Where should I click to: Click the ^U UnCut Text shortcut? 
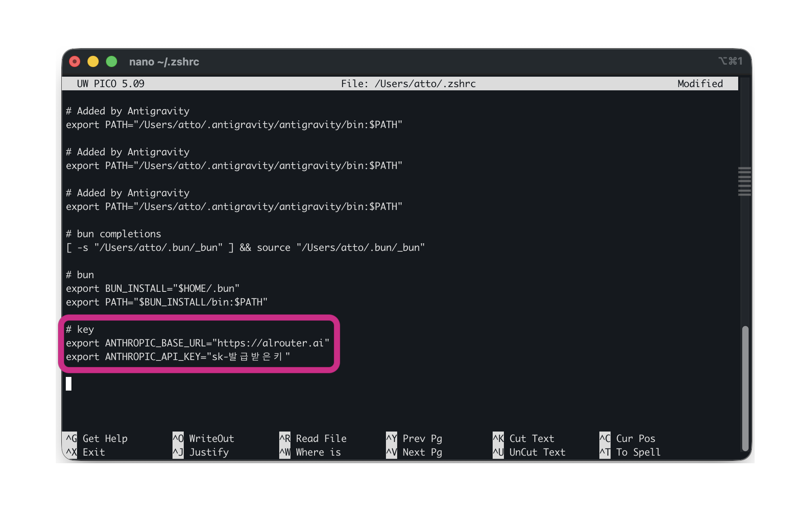tap(529, 452)
